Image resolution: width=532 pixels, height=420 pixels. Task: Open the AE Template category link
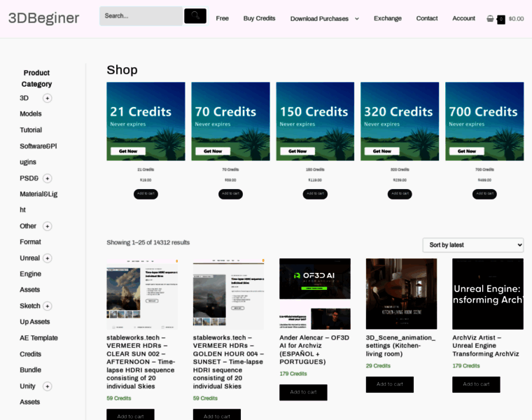38,338
